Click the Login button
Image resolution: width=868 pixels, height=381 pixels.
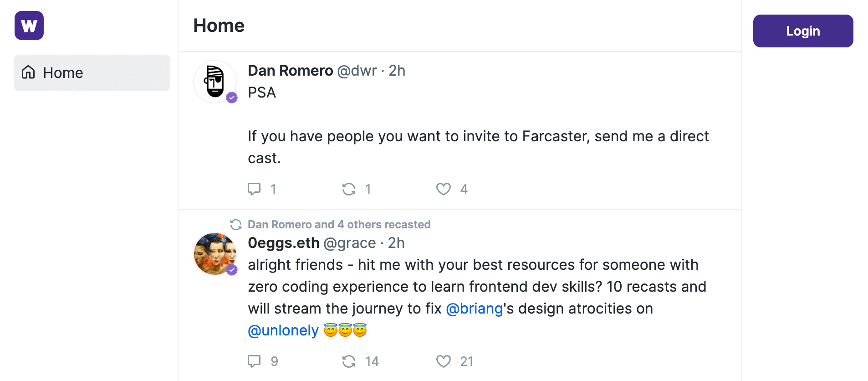coord(803,31)
